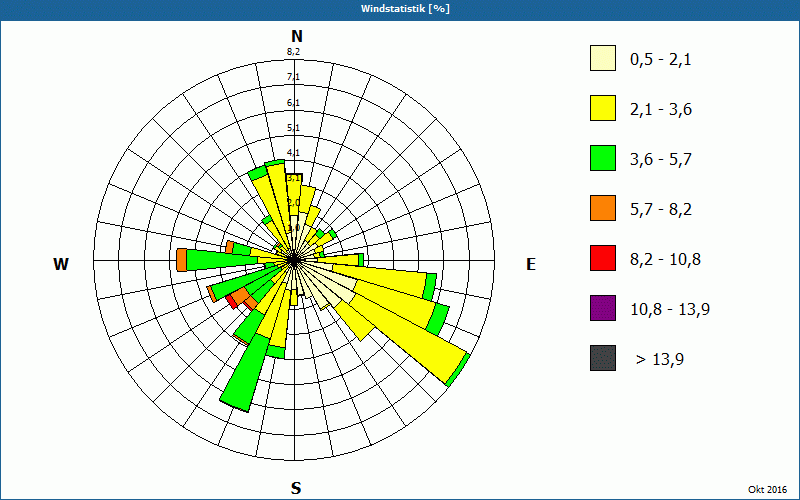The height and width of the screenshot is (500, 800).
Task: Select the green 3,6 - 5,7 legend swatch
Action: [603, 158]
